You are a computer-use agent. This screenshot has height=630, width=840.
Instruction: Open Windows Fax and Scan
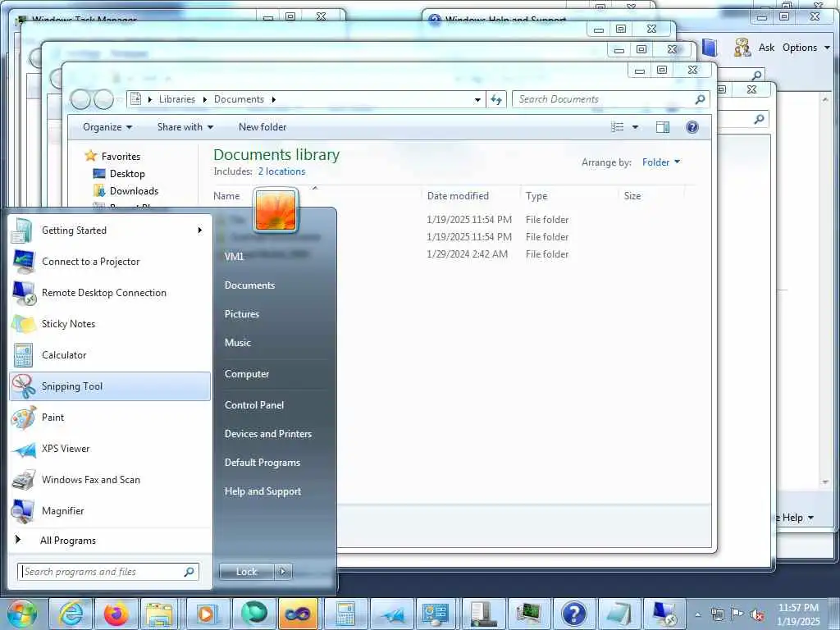[x=110, y=479]
